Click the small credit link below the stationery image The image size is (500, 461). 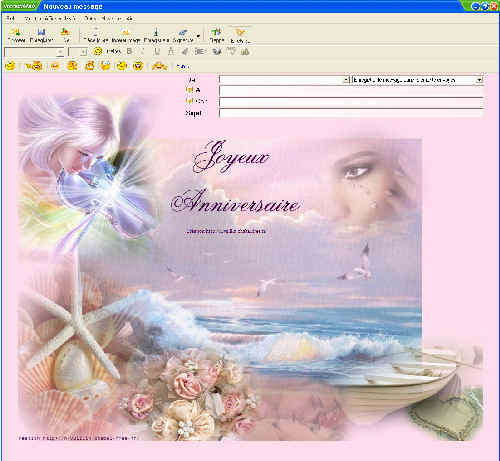click(78, 438)
